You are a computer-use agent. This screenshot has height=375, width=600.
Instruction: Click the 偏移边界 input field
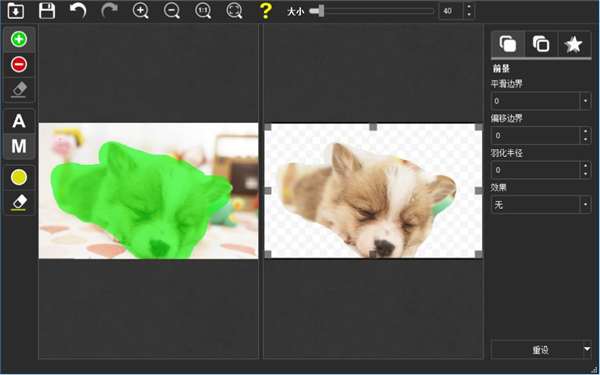coord(535,135)
